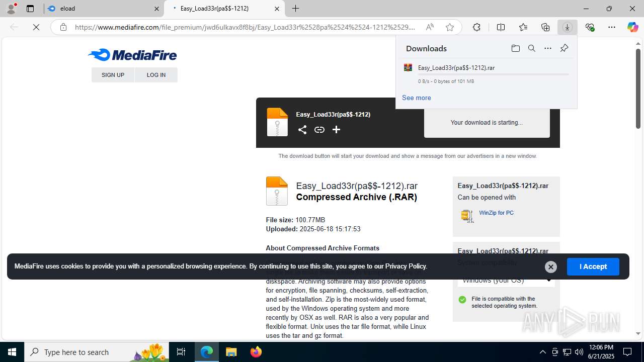Click the WinZip icon
Image resolution: width=644 pixels, height=362 pixels.
pos(467,216)
